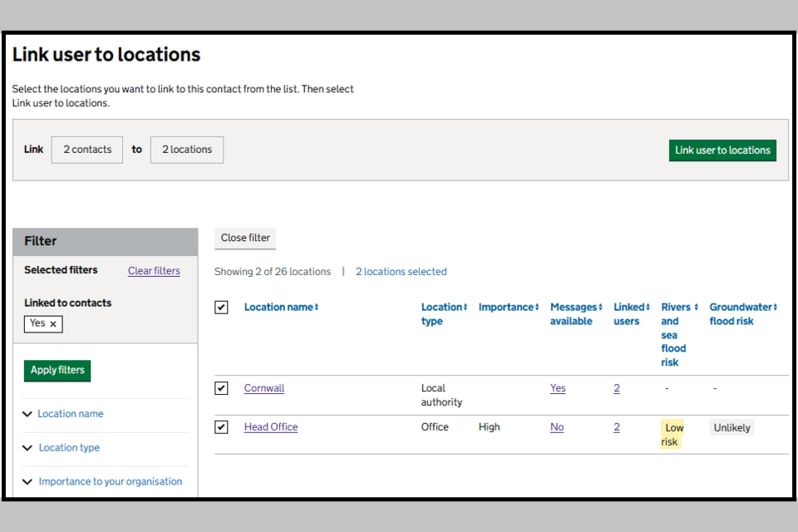The width and height of the screenshot is (798, 532).
Task: Open the Low risk tag for Head Office
Action: (672, 435)
